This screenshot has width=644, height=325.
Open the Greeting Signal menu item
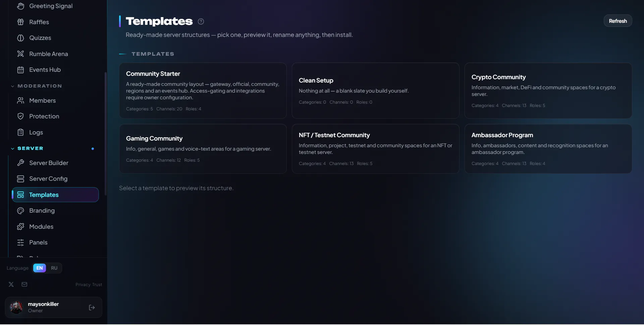pos(55,6)
